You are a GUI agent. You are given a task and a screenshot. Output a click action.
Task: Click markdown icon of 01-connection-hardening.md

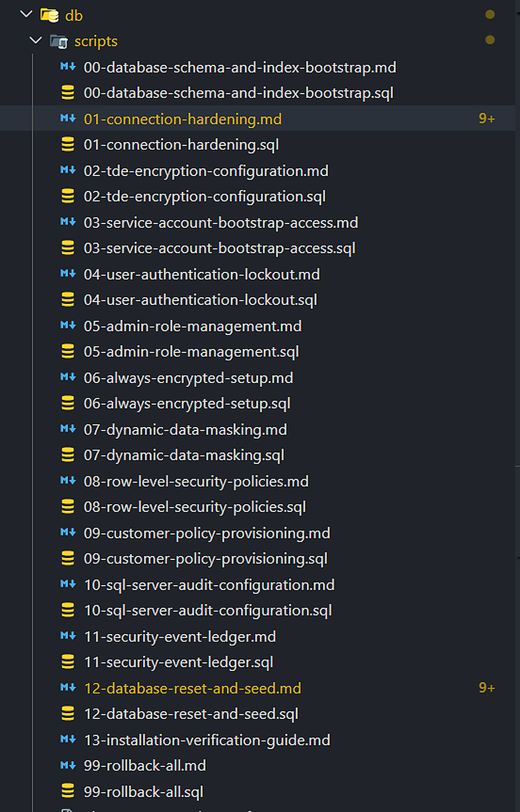pyautogui.click(x=68, y=118)
